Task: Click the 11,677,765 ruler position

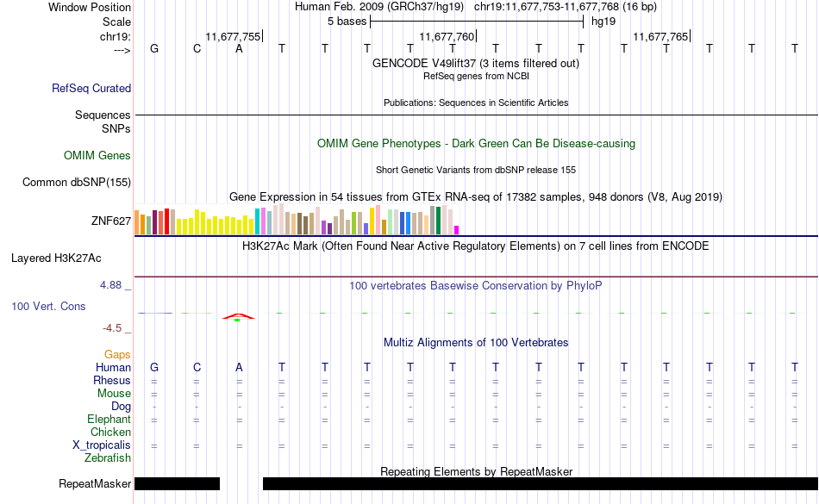Action: click(660, 36)
